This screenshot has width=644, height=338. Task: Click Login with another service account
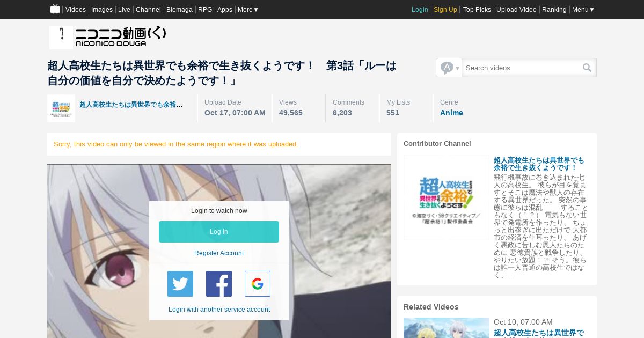point(219,310)
